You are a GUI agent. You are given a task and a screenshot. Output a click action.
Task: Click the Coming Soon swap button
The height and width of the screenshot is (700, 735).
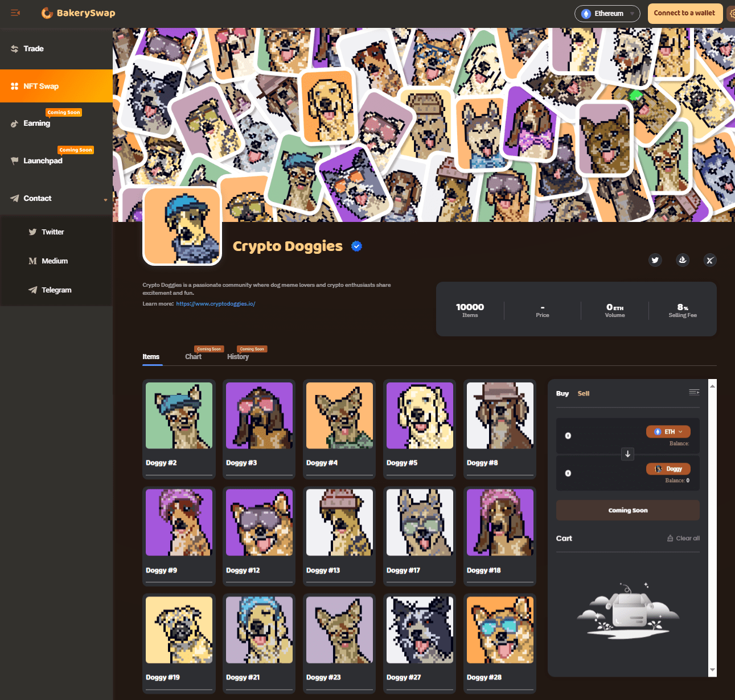click(x=628, y=510)
